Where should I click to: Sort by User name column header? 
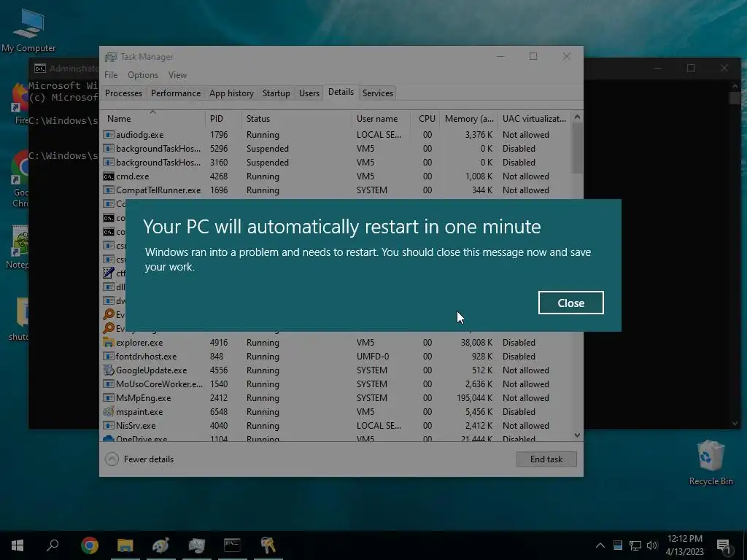381,119
